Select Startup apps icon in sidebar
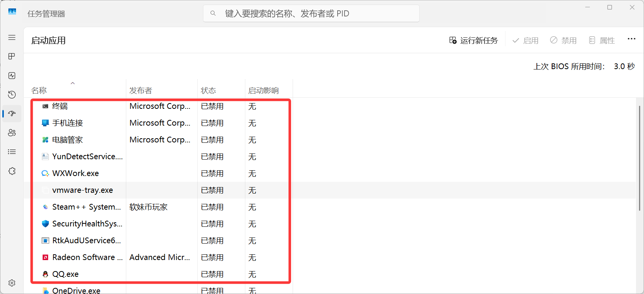The image size is (644, 294). [x=12, y=114]
